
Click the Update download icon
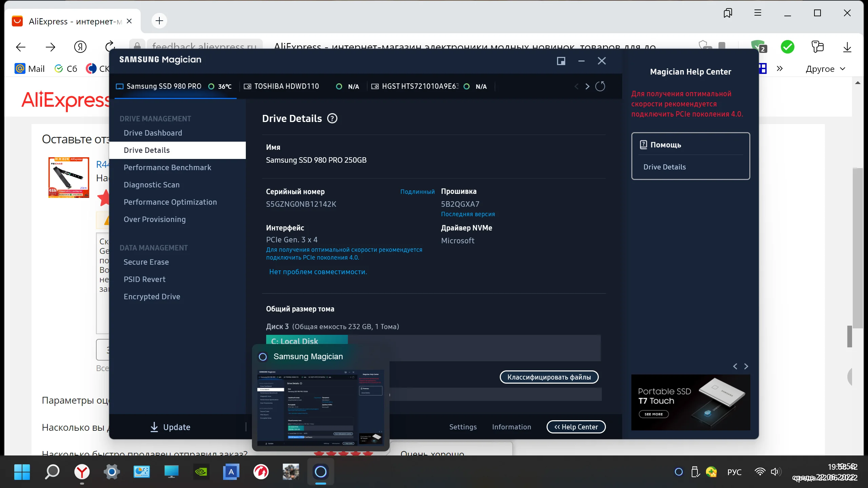tap(154, 427)
